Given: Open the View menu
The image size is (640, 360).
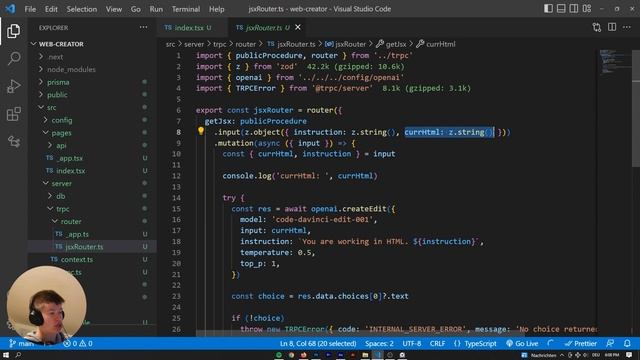Looking at the screenshot, I should click(113, 9).
